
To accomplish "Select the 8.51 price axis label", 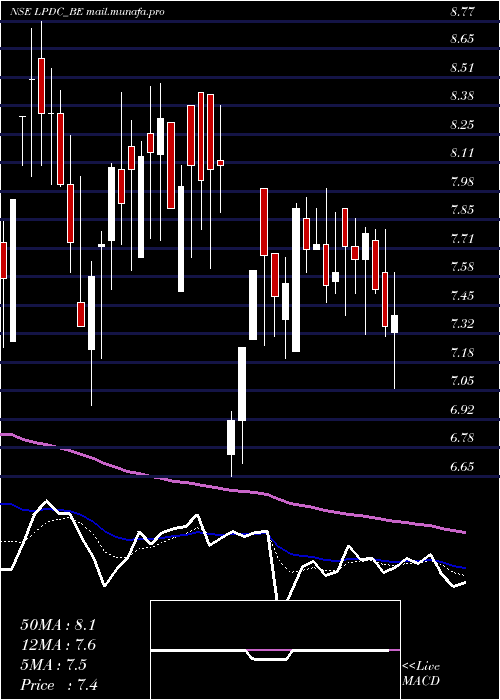I will tap(462, 68).
